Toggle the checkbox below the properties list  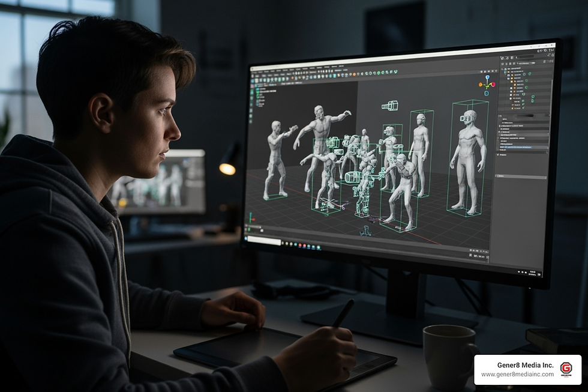(499, 154)
